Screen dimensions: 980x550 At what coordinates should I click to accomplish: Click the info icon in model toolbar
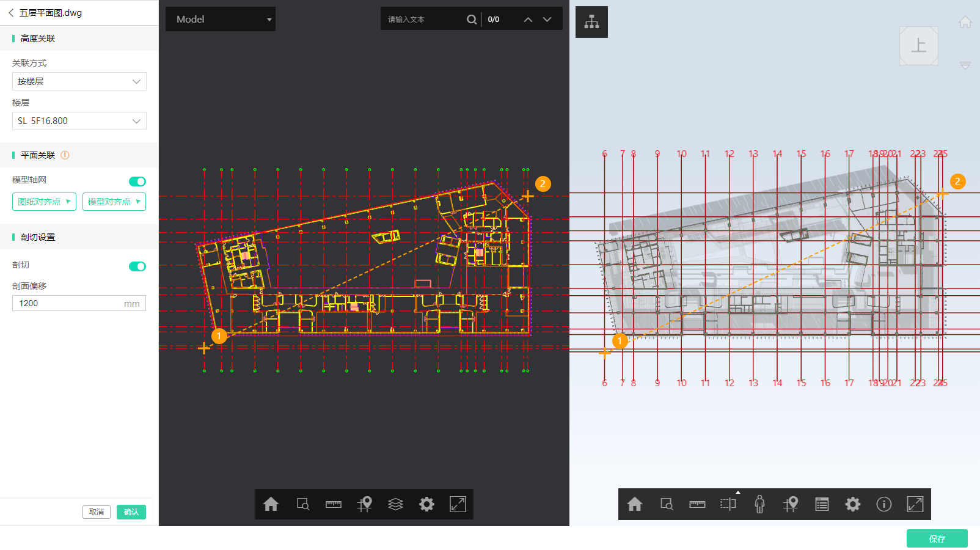pos(884,504)
